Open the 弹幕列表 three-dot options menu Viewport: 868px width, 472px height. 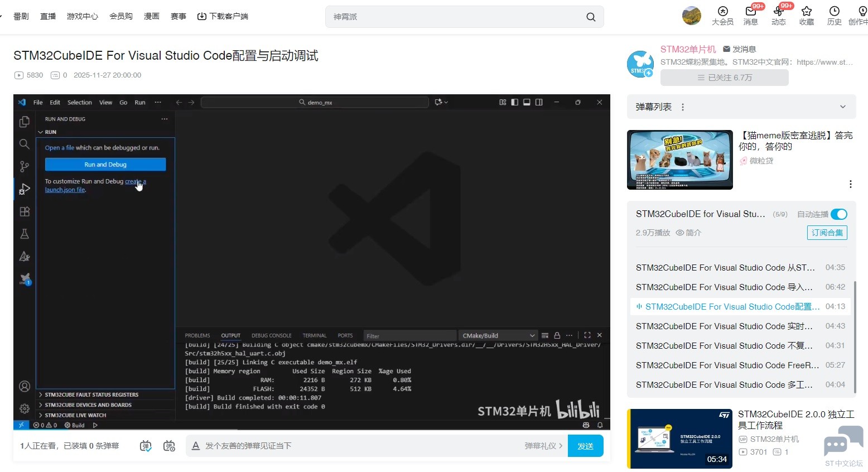pos(683,107)
